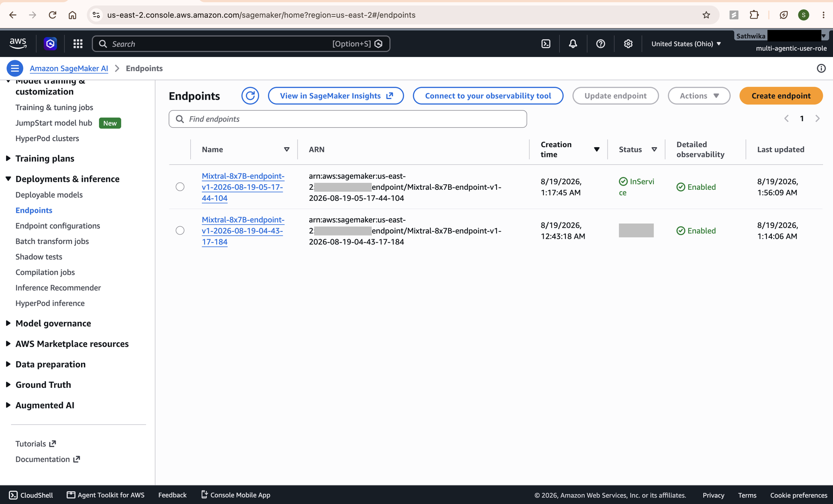Open console settings gear icon

coord(628,44)
